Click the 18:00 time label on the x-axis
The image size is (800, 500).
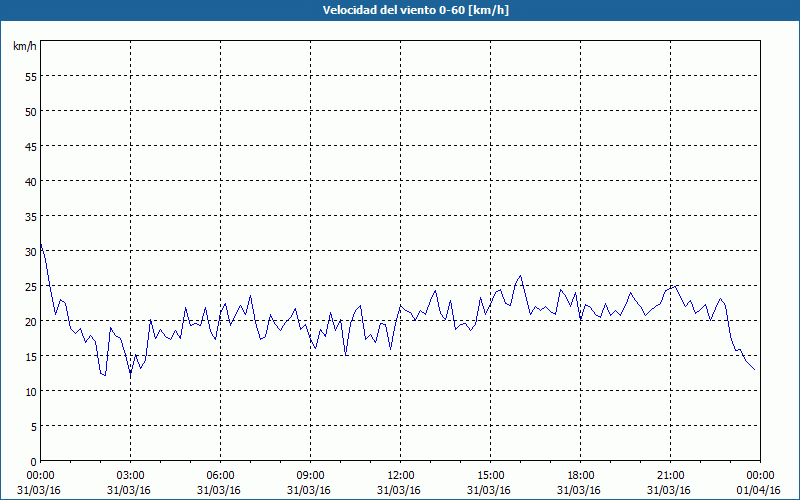click(x=580, y=476)
